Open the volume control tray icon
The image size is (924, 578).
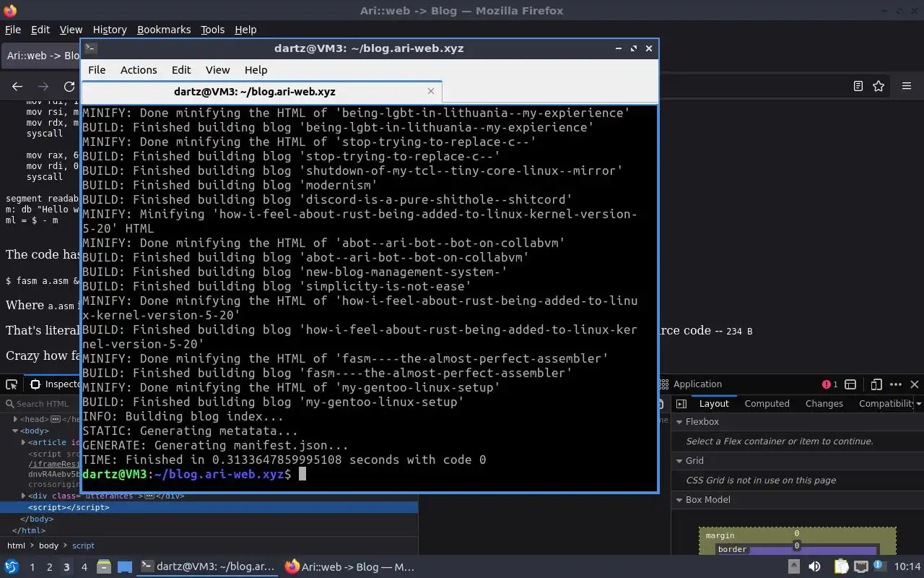814,566
